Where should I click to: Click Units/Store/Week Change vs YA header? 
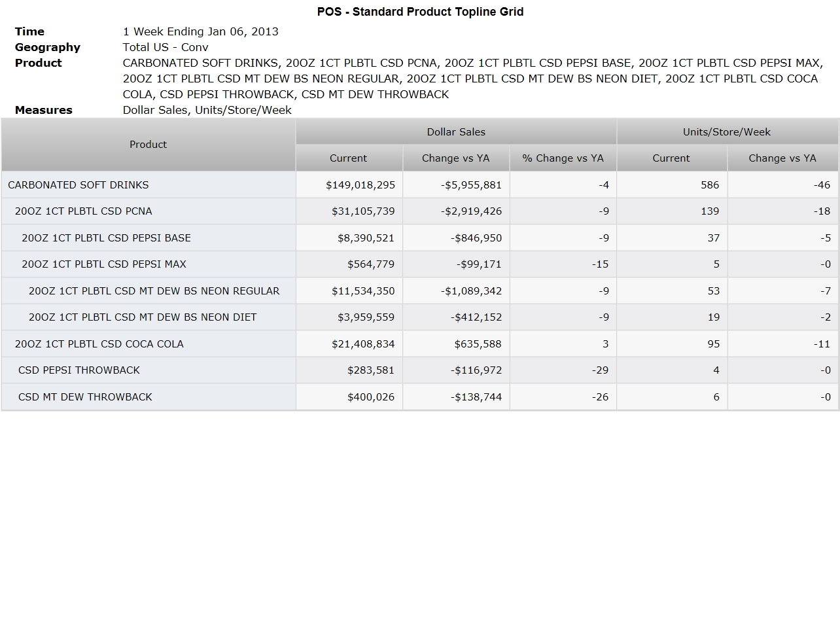(782, 158)
